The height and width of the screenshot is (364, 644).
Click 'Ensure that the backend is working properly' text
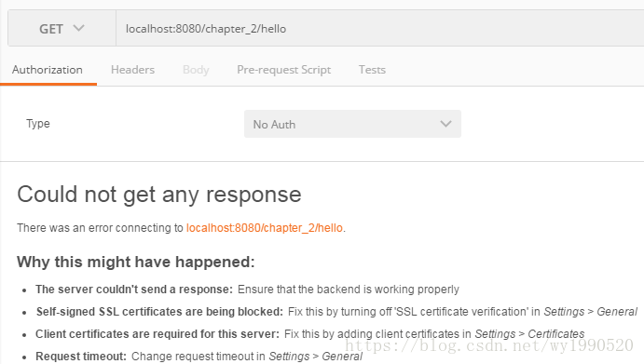[x=349, y=290]
